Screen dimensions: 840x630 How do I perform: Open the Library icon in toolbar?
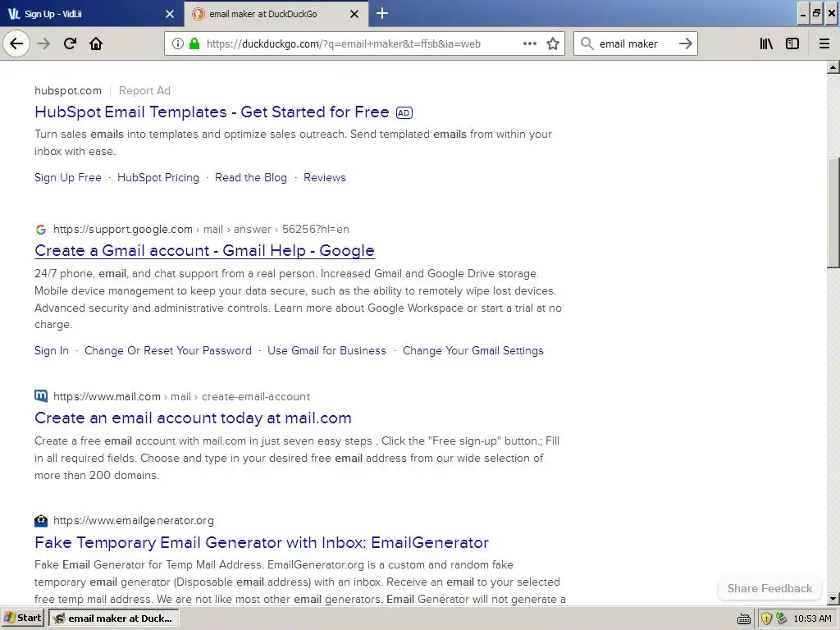766,43
